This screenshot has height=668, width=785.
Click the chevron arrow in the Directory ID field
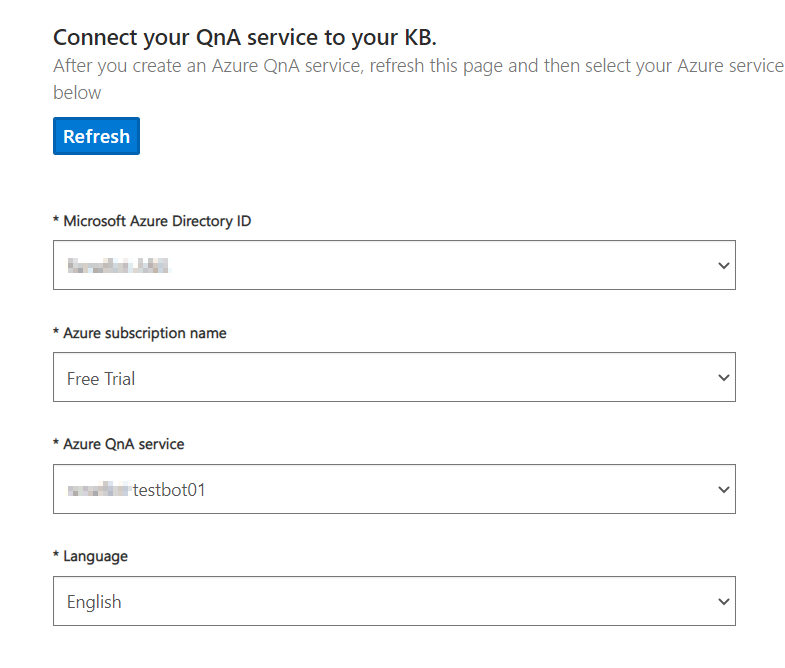click(723, 265)
